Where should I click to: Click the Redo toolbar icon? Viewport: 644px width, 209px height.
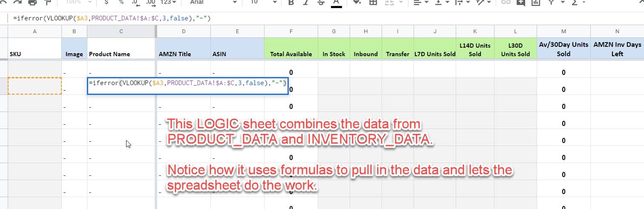coord(18,2)
